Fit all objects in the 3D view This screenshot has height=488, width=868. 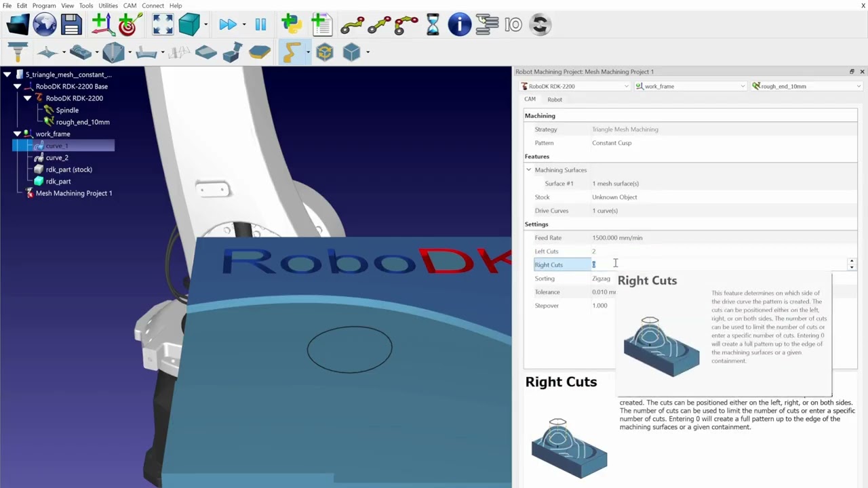163,25
